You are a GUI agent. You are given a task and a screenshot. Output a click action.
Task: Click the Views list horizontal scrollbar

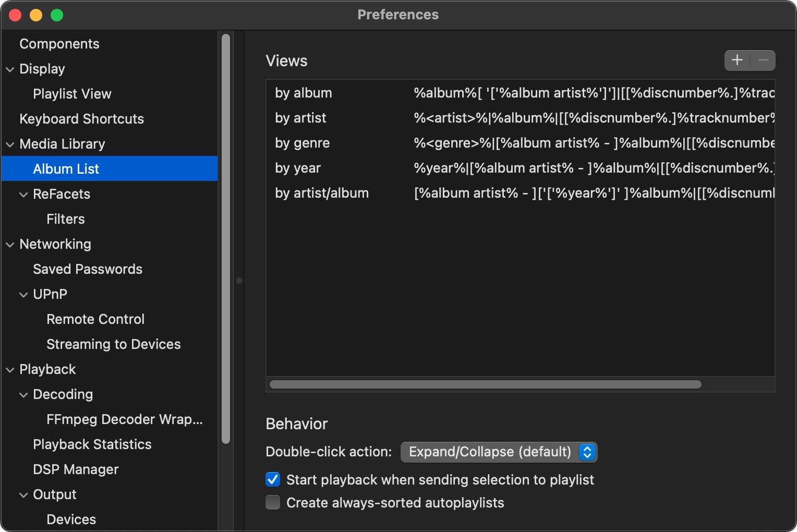tap(485, 384)
